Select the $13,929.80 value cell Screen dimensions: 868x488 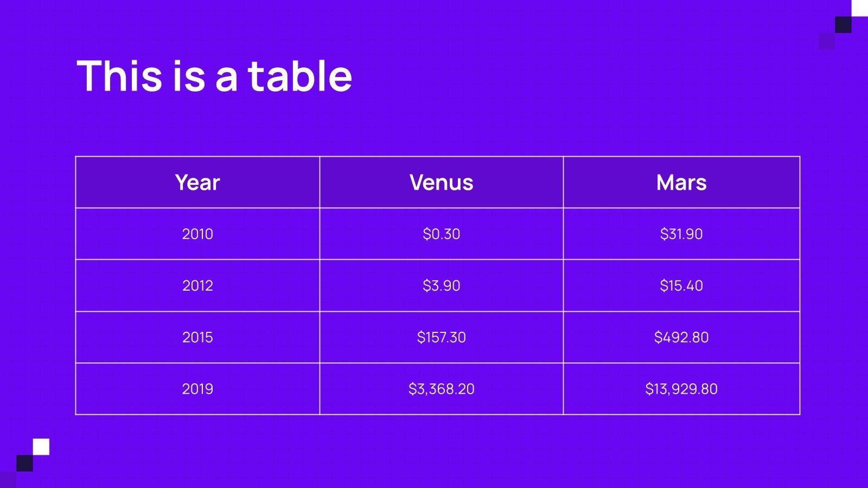[681, 389]
